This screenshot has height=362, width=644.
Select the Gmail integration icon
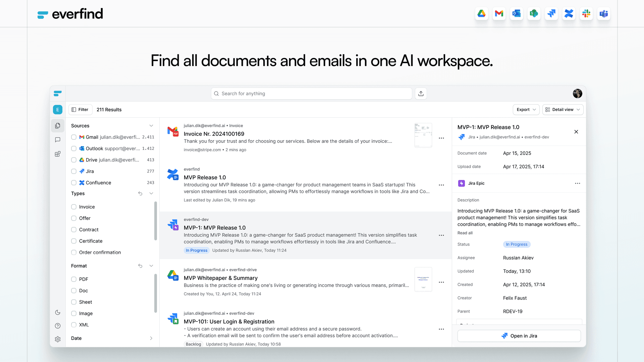[499, 14]
